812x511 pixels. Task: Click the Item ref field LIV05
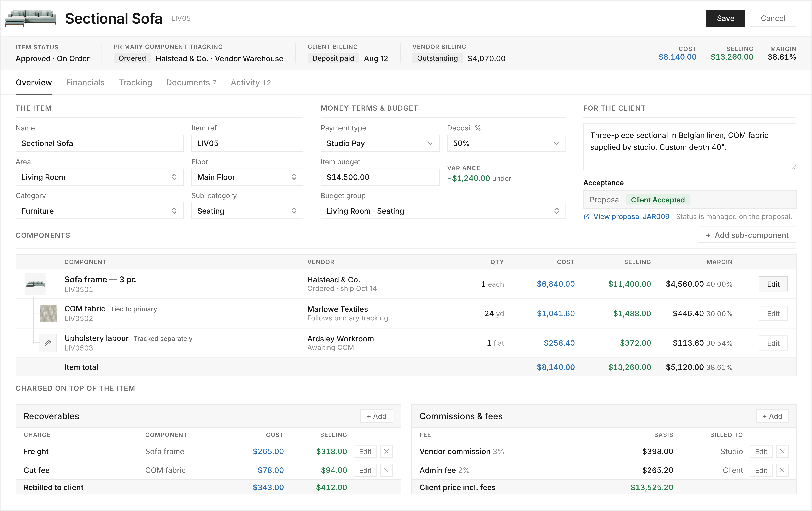pos(247,143)
